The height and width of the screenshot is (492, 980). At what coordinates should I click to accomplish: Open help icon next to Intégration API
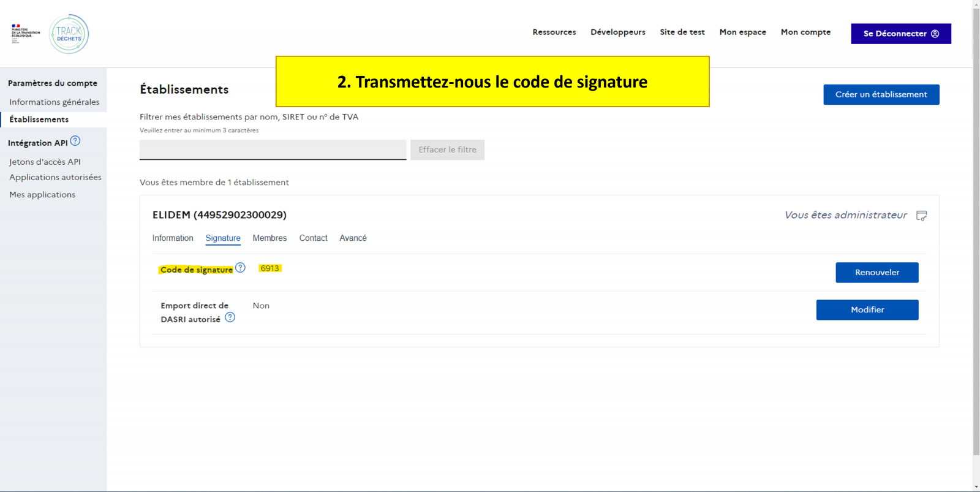[75, 141]
